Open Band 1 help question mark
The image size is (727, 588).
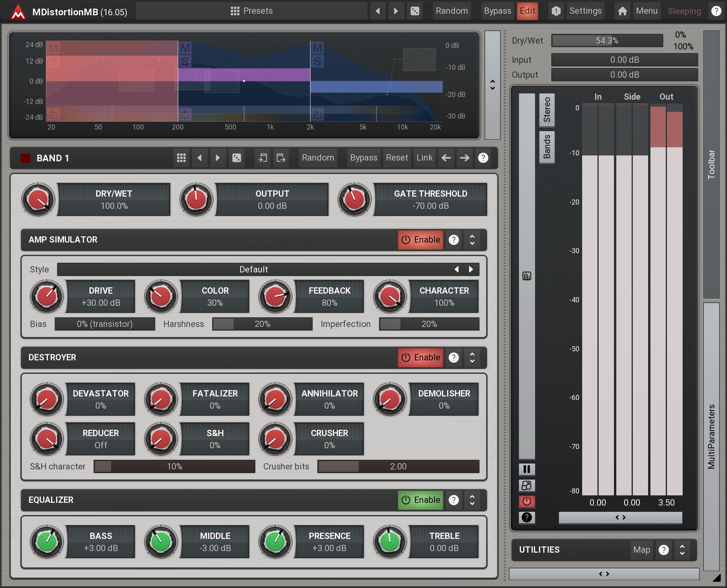point(483,158)
